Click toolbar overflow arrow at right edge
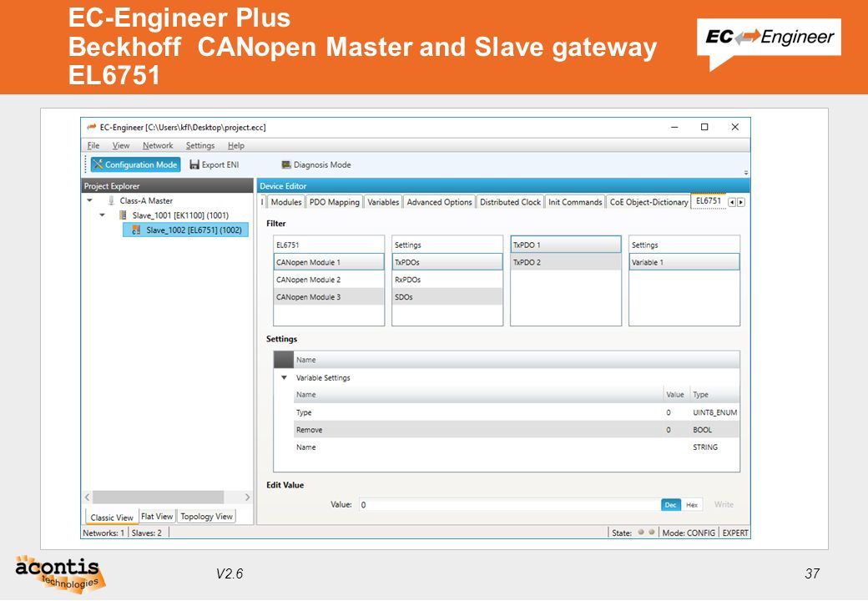868x601 pixels. (745, 173)
